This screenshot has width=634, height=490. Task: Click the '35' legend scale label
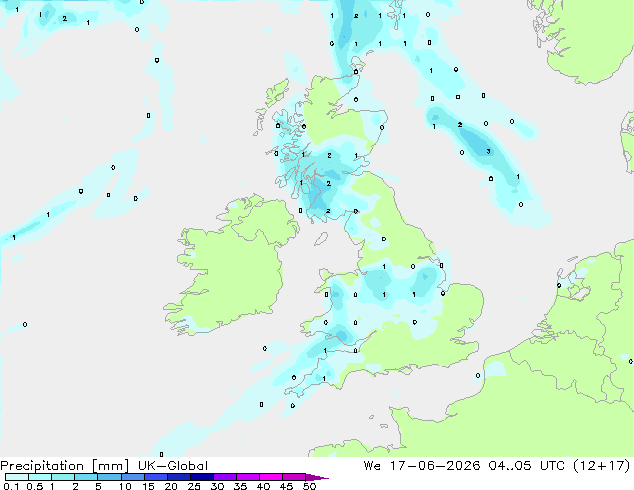(x=240, y=486)
